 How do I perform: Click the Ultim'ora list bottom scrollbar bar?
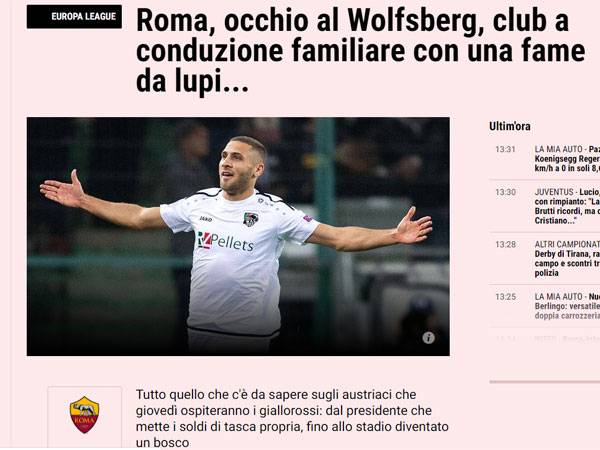pyautogui.click(x=545, y=382)
